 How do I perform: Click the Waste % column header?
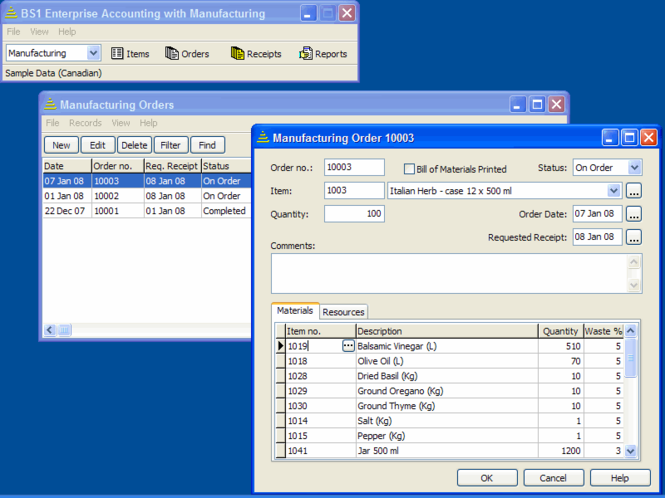point(603,331)
